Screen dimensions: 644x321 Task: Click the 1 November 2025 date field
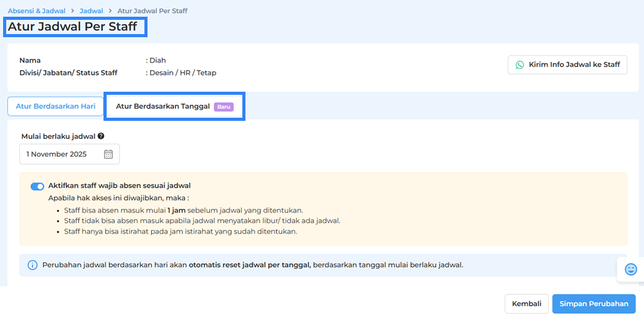(61, 154)
